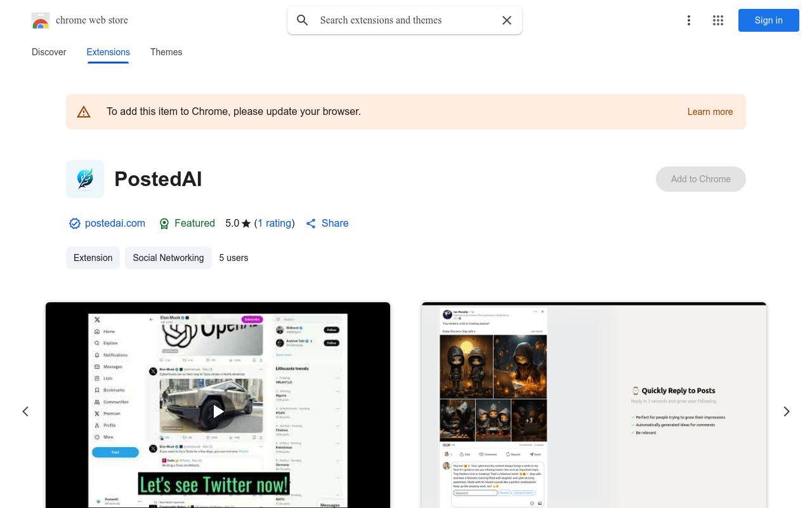812x508 pixels.
Task: Click the Featured badge icon
Action: coord(164,224)
